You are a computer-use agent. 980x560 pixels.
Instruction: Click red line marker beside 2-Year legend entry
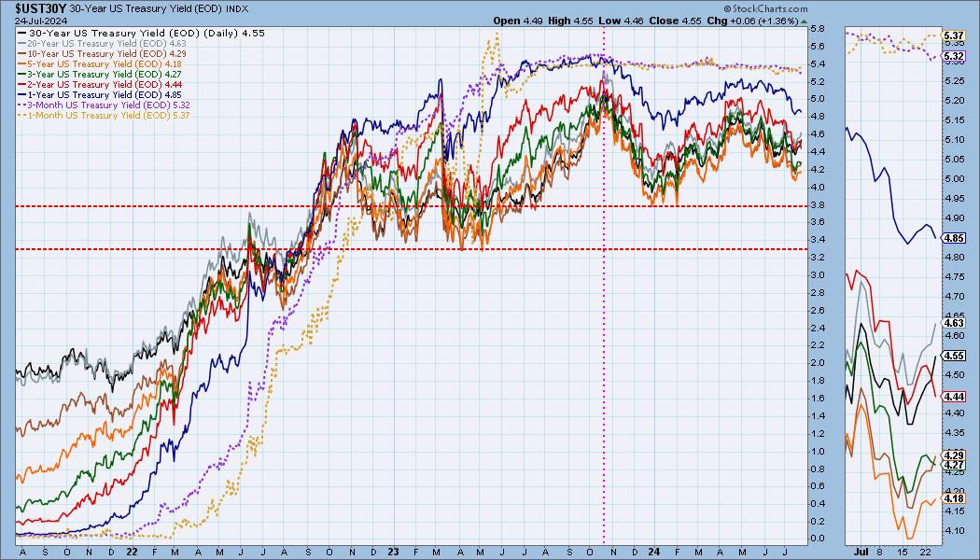click(x=22, y=84)
